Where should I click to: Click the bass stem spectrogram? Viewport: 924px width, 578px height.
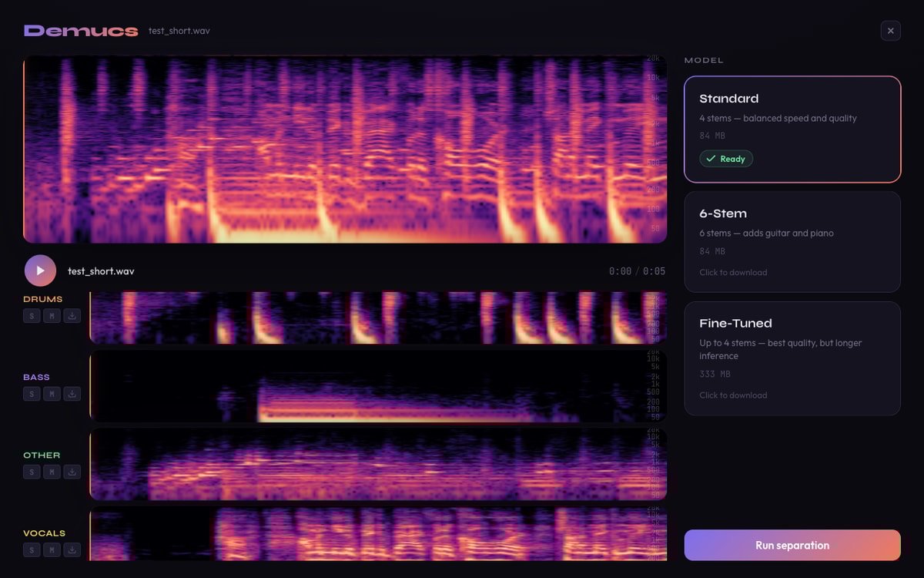point(377,386)
